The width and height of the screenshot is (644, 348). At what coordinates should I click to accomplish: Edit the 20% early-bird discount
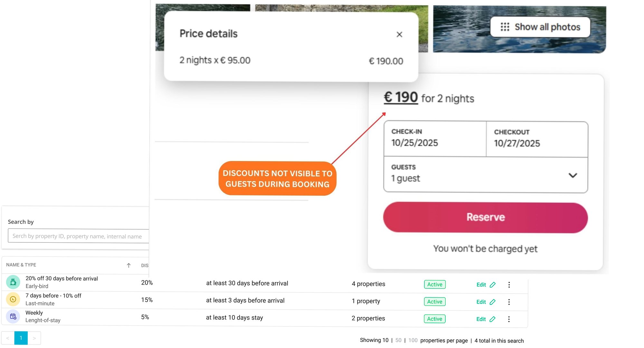486,285
